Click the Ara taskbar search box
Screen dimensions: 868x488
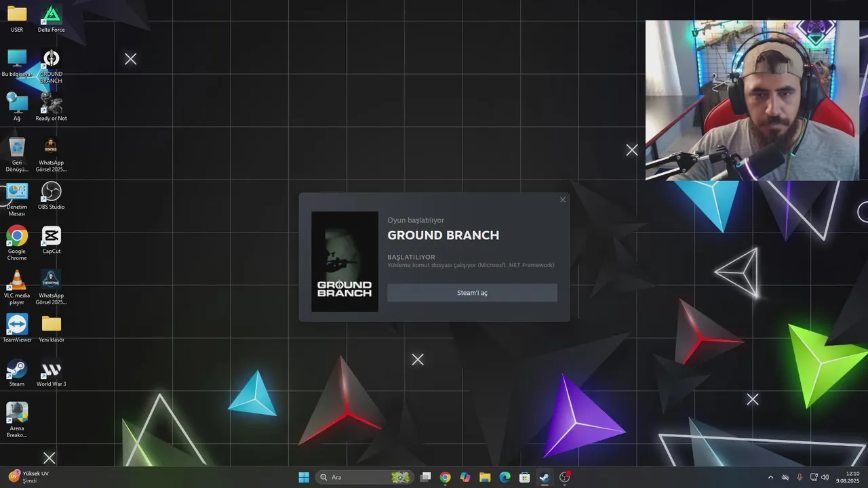coord(363,477)
